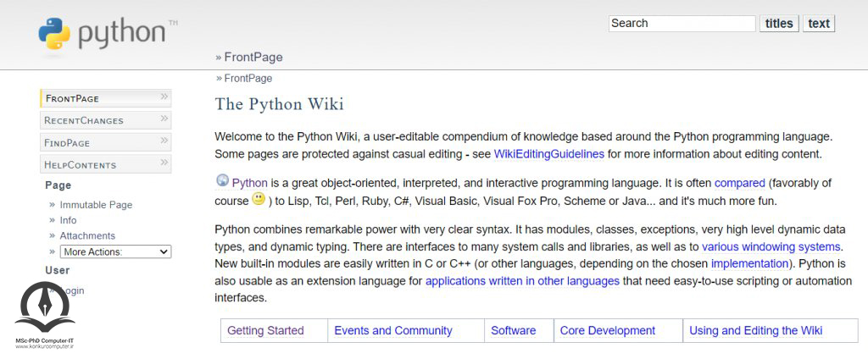Open the Attachments link
Image resolution: width=868 pixels, height=359 pixels.
(x=87, y=235)
